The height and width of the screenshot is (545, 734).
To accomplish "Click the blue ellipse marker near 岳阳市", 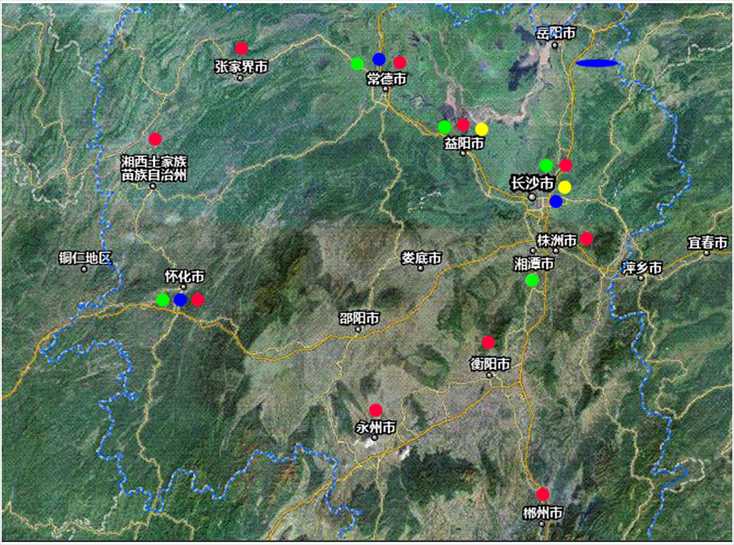I will point(597,63).
